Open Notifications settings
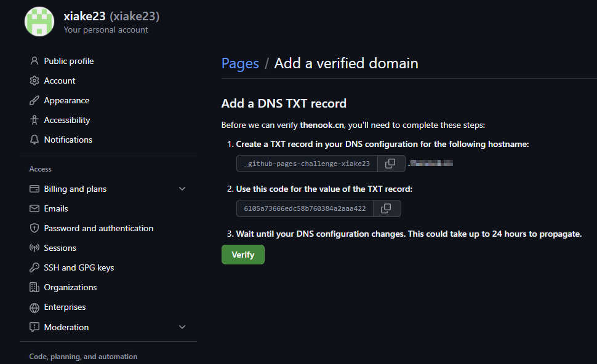 tap(68, 140)
